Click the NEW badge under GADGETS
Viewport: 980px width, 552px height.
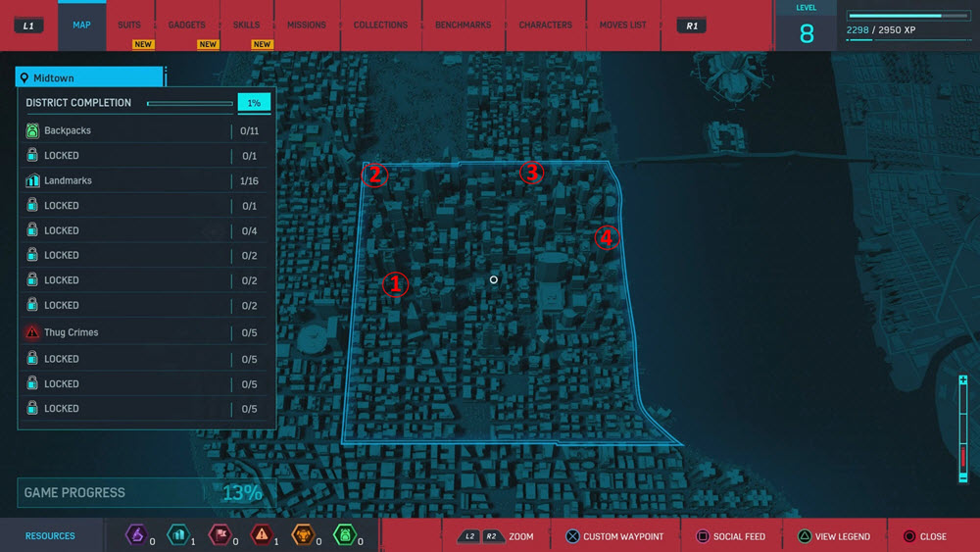coord(208,44)
